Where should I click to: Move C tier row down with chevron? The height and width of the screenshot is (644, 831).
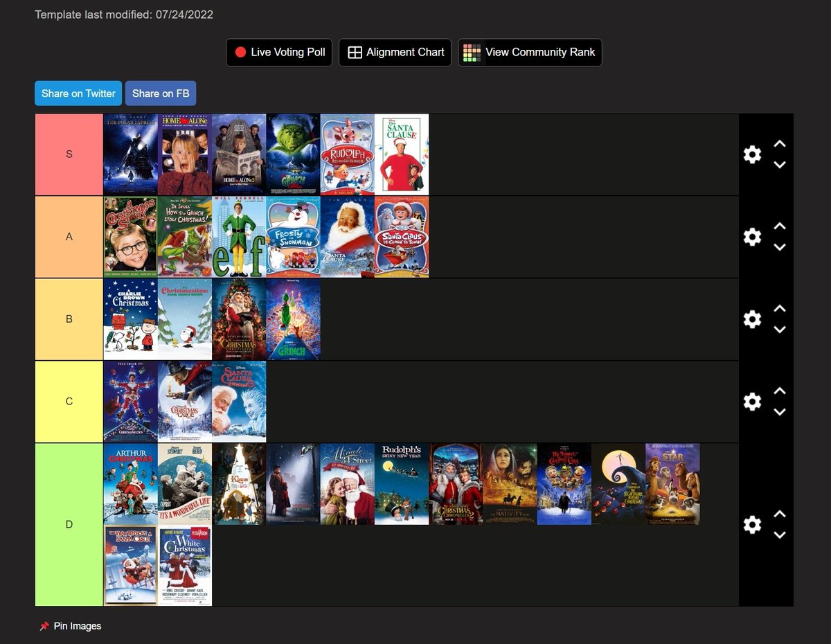pyautogui.click(x=780, y=412)
